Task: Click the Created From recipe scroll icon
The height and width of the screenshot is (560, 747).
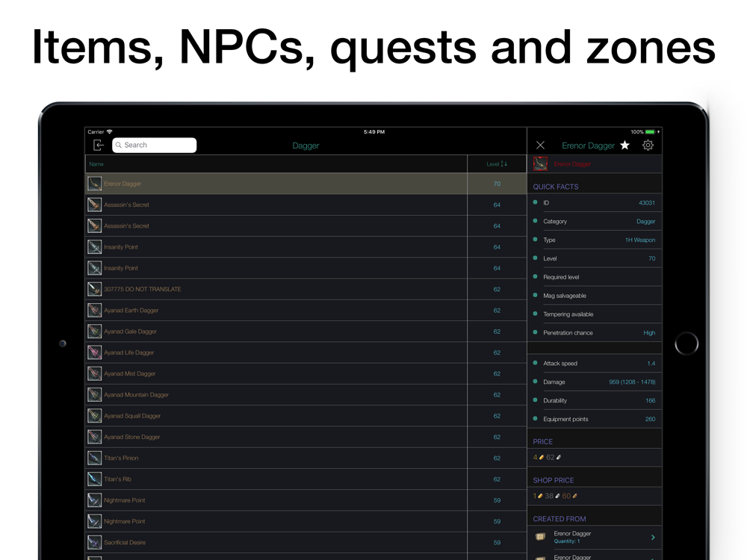Action: pyautogui.click(x=540, y=537)
